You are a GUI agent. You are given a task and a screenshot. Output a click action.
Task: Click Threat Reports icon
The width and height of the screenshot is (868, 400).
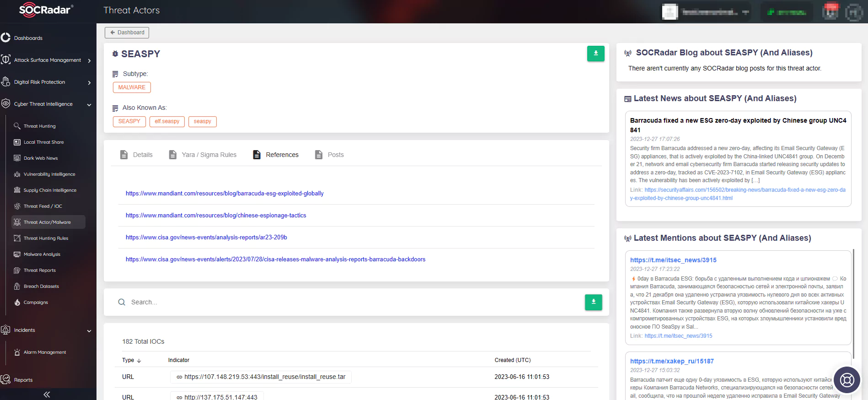[17, 270]
